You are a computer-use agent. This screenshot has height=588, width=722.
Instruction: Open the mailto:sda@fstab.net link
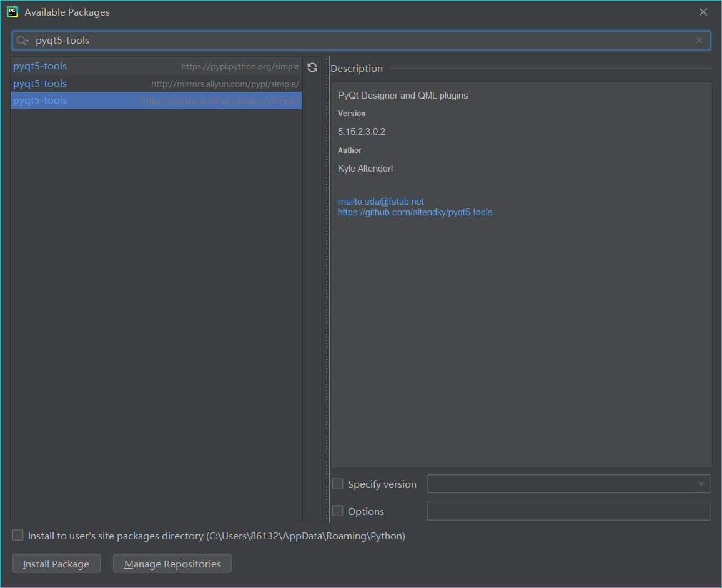[x=381, y=202]
